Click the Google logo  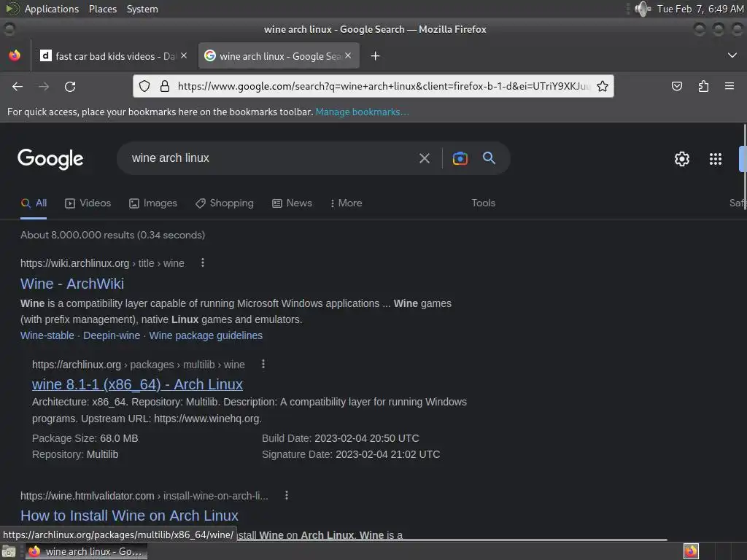[x=50, y=158]
